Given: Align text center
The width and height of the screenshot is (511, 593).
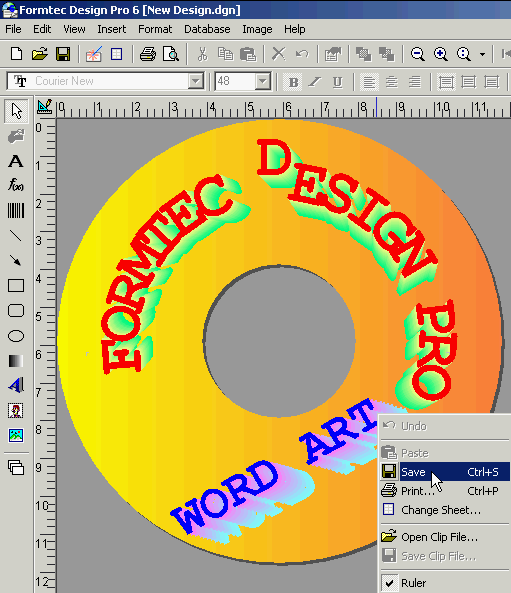Looking at the screenshot, I should point(392,82).
